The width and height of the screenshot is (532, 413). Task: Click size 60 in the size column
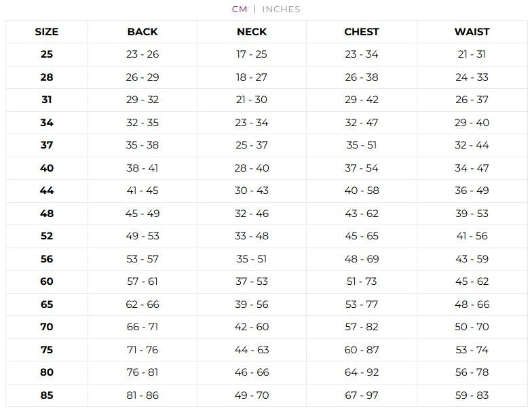coord(47,281)
